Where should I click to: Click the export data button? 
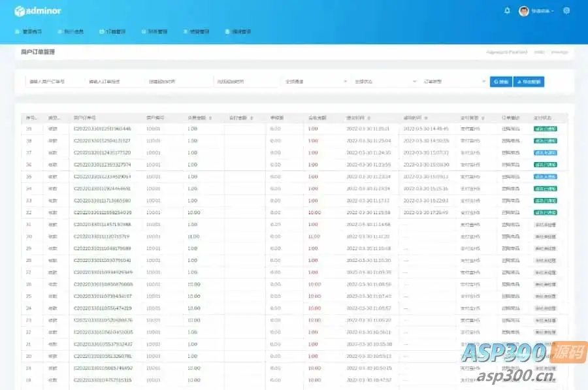(x=529, y=82)
